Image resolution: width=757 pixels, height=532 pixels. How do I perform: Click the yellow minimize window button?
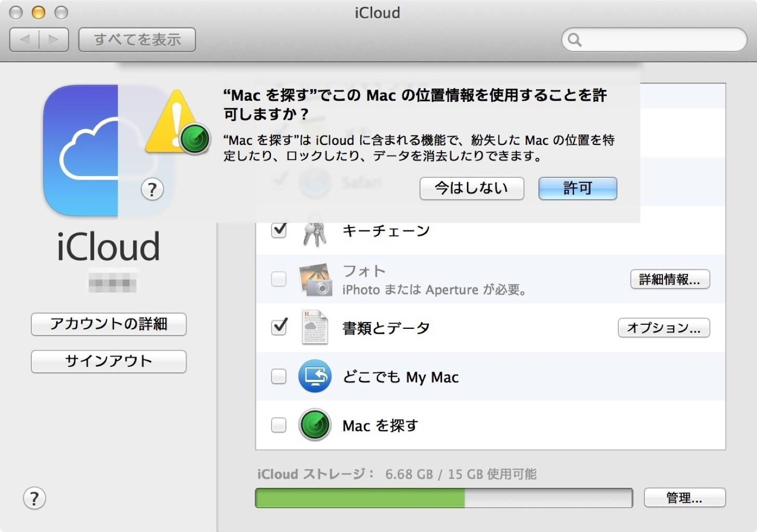point(38,12)
